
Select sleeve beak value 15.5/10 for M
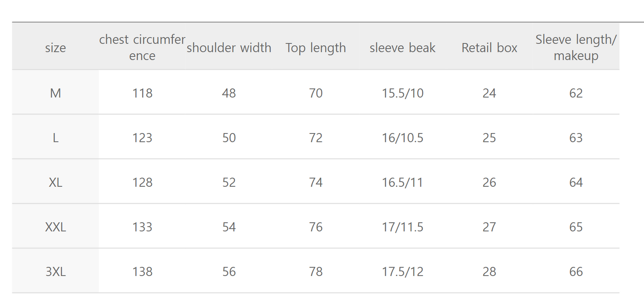tap(402, 93)
